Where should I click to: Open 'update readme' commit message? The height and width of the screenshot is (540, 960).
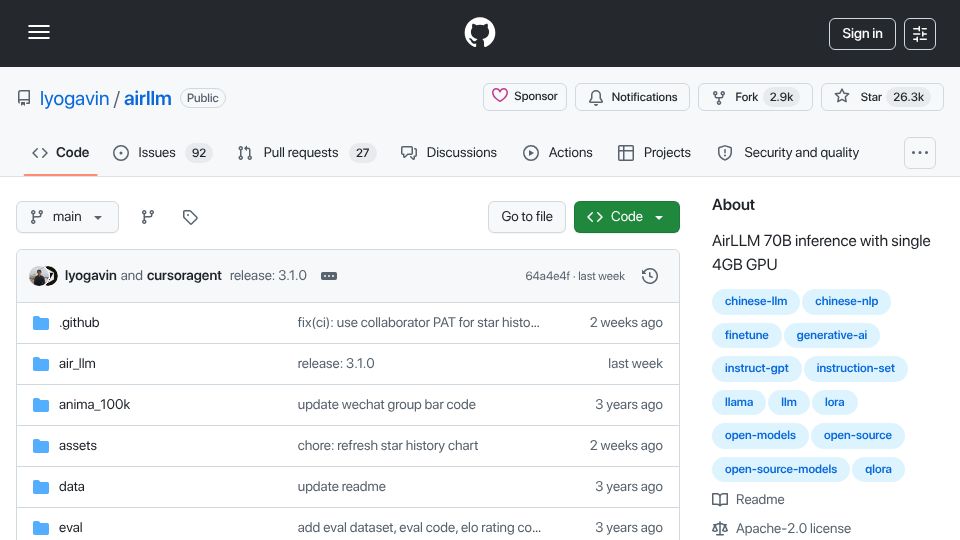coord(342,487)
